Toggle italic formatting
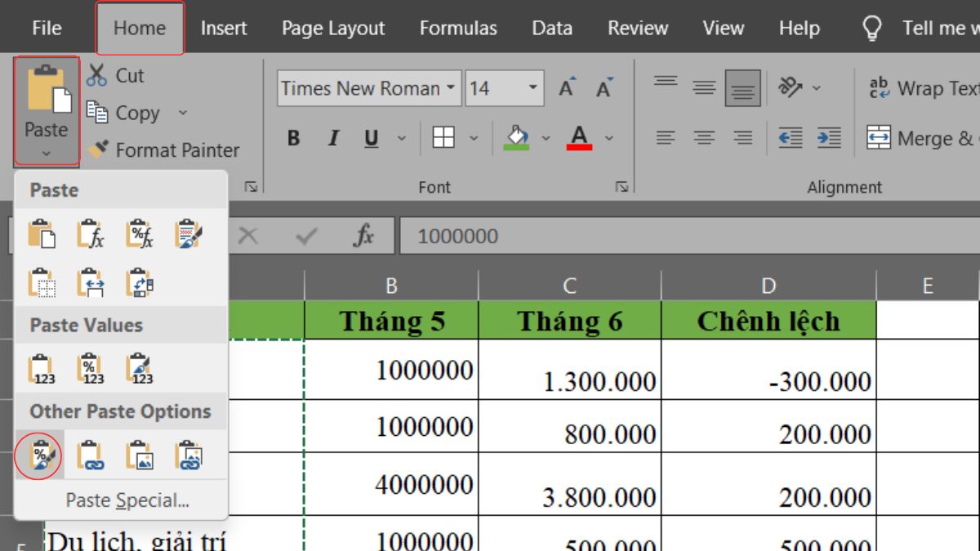This screenshot has width=980, height=551. coord(332,138)
